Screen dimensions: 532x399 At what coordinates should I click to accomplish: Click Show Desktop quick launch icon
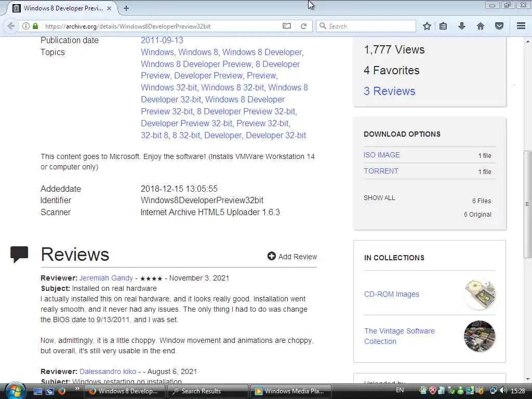tap(37, 391)
